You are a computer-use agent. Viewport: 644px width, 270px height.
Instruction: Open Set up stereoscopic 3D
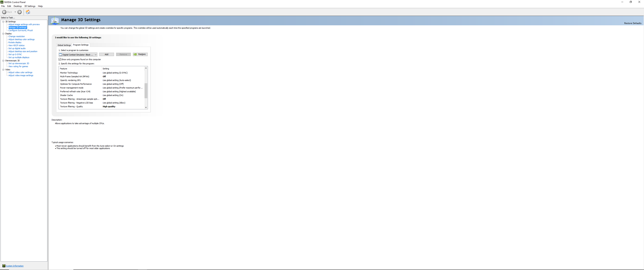tap(19, 64)
